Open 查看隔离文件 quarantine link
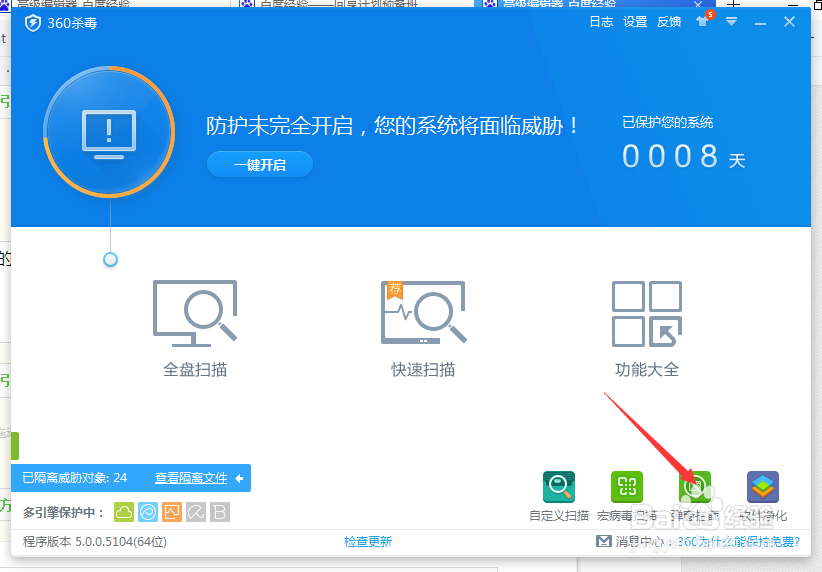The image size is (822, 572). pyautogui.click(x=191, y=478)
